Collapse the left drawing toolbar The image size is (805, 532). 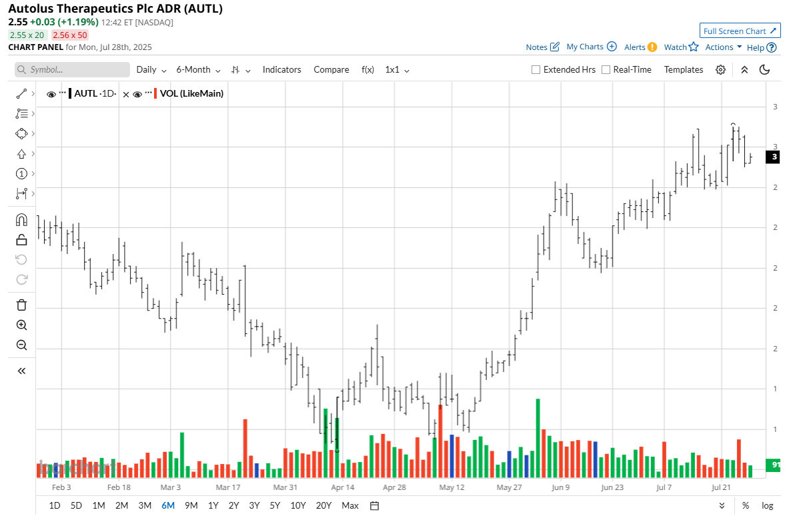coord(21,371)
